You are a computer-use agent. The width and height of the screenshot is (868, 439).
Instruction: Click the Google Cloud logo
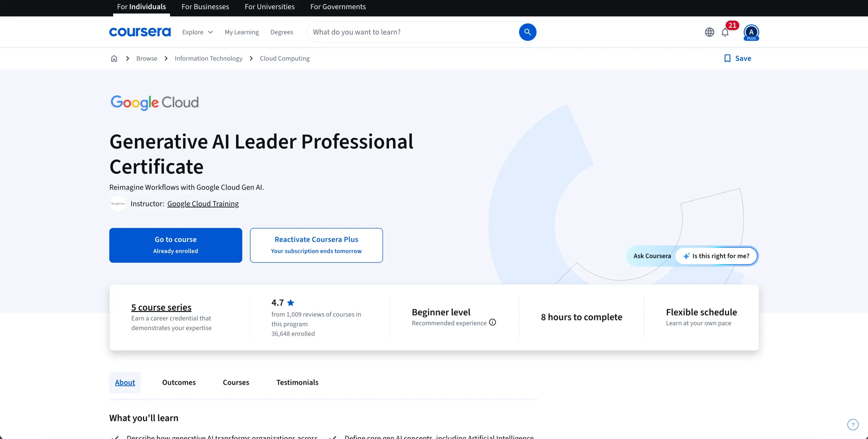pyautogui.click(x=155, y=102)
